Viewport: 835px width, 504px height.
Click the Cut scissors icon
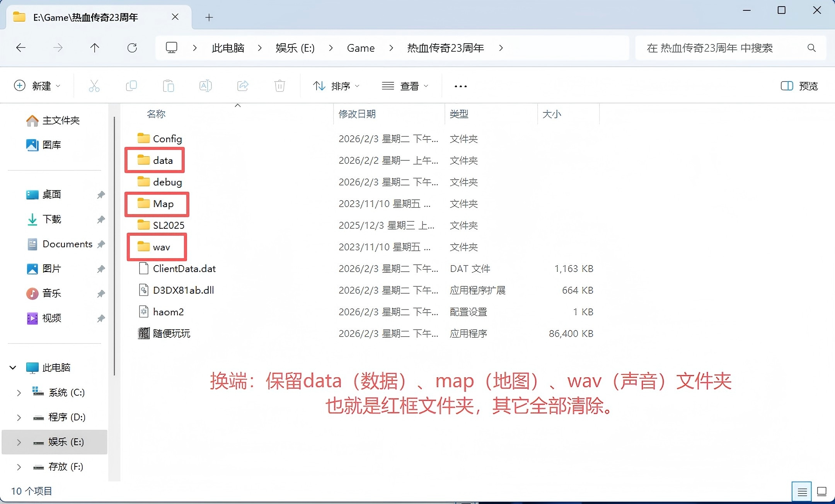(x=94, y=86)
